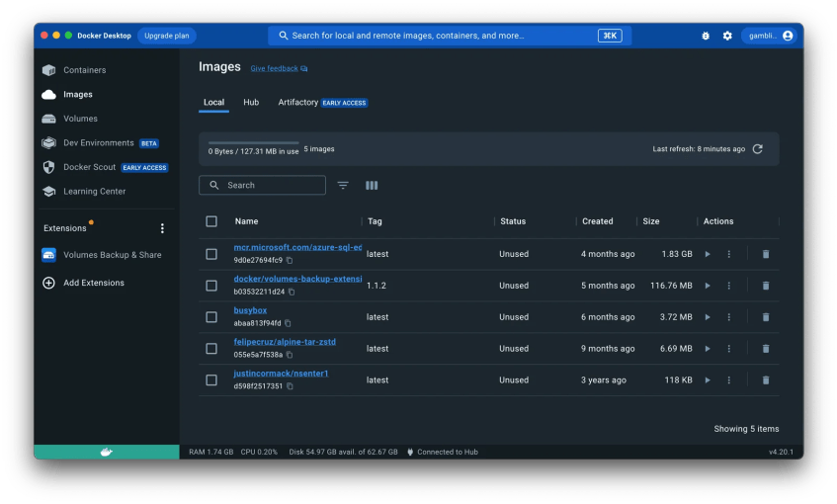Click Connected to Hub status
The height and width of the screenshot is (504, 837).
(442, 453)
